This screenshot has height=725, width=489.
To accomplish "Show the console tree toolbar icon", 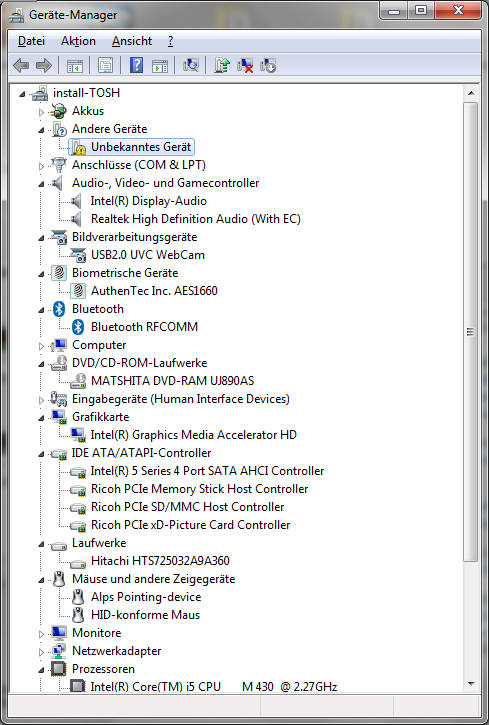I will [75, 66].
